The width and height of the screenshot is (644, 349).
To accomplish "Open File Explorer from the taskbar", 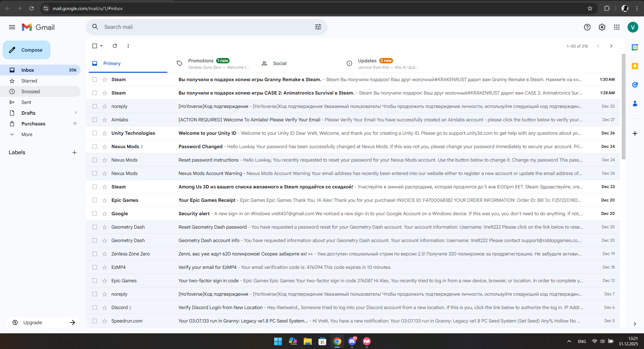I will pos(307,341).
